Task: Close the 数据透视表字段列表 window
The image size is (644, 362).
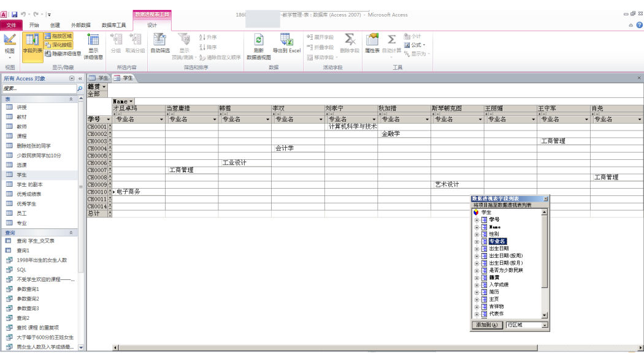Action: 545,198
